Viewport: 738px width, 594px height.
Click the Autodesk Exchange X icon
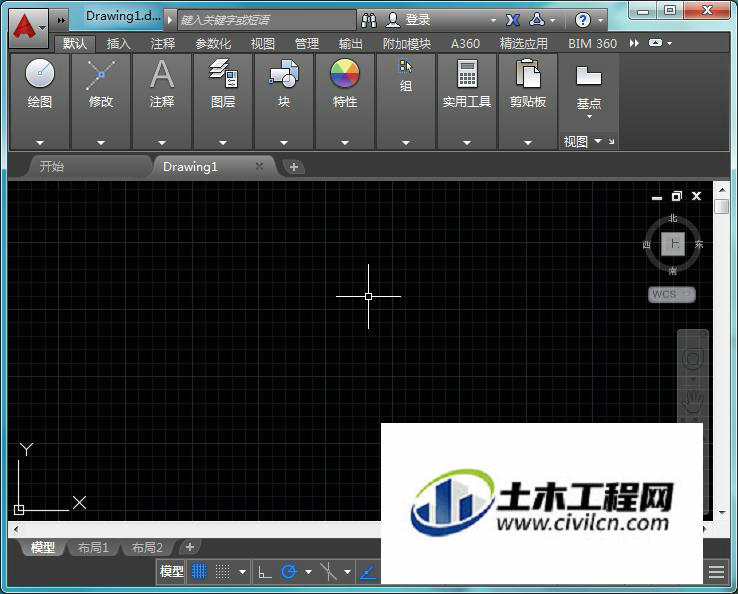(x=513, y=20)
